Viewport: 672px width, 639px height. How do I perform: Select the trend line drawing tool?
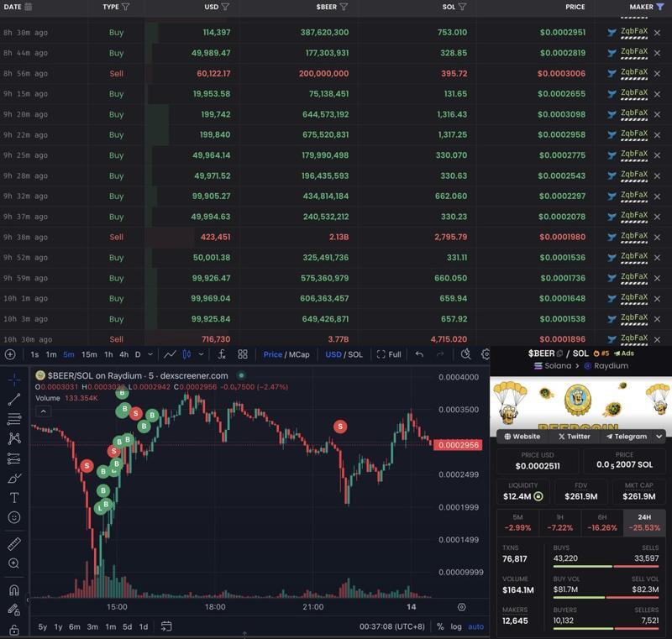tap(14, 399)
